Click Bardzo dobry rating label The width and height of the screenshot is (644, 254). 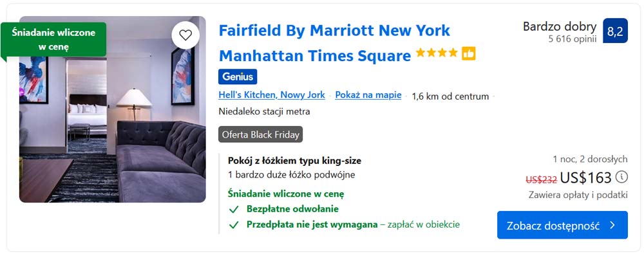click(560, 26)
